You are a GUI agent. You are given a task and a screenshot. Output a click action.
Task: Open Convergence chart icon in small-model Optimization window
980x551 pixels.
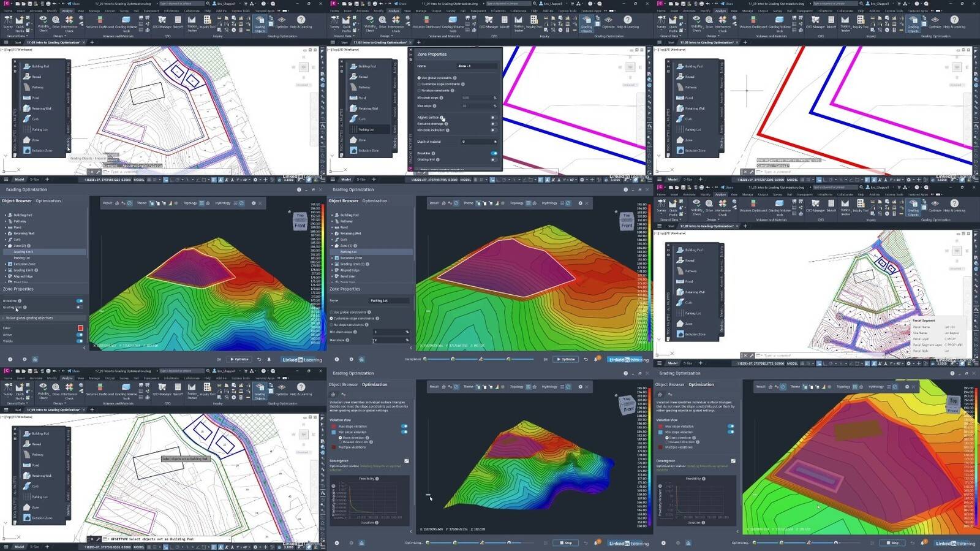(407, 461)
